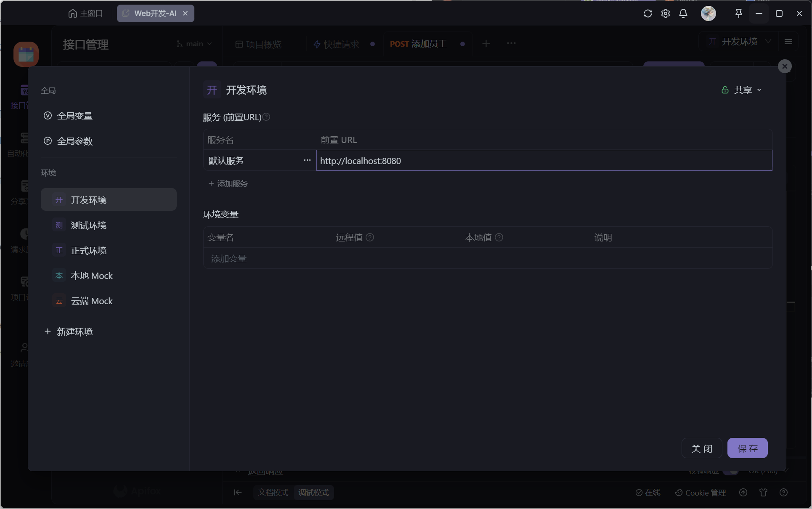Open settings gear icon in title bar
Screen dimensions: 812x509
coord(665,13)
